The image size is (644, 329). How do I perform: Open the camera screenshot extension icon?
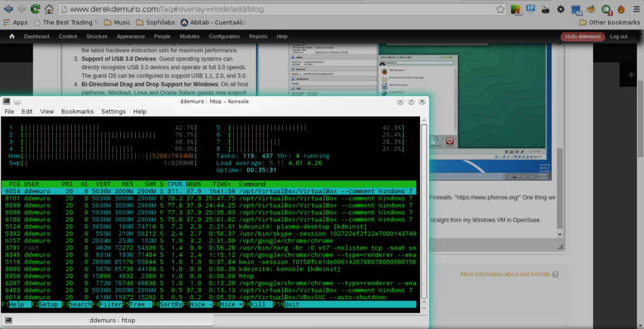tap(545, 9)
